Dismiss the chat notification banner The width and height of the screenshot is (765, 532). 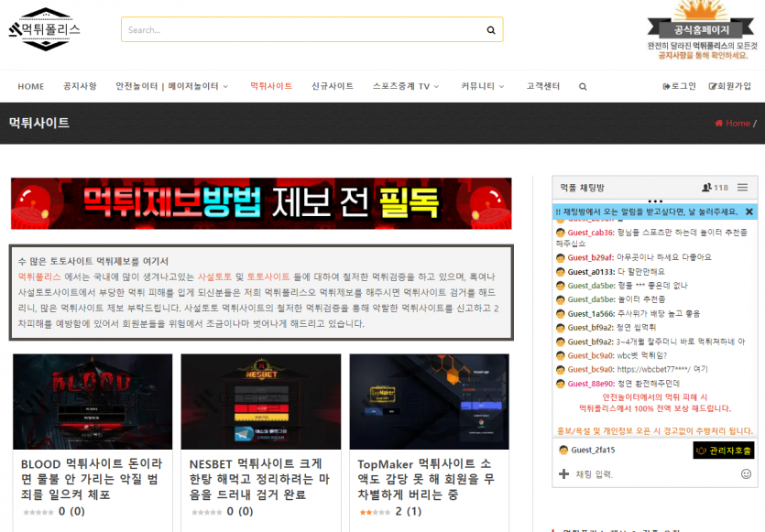click(x=749, y=212)
